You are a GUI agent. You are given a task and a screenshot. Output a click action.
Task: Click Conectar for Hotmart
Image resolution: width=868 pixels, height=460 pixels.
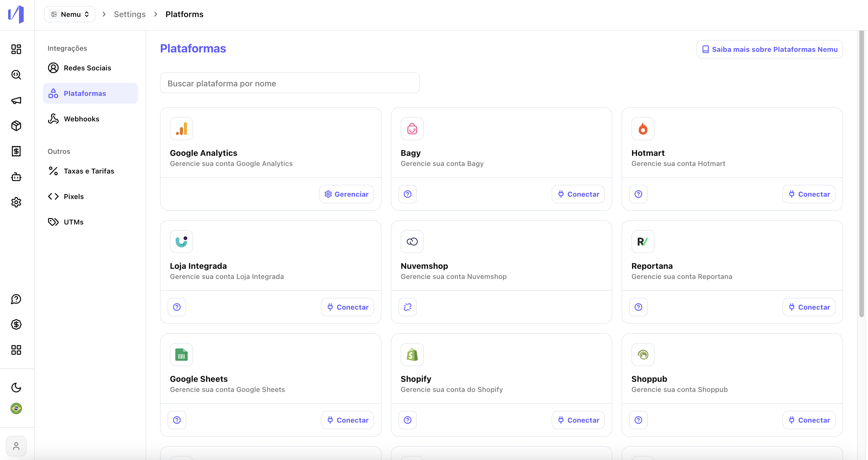coord(809,194)
